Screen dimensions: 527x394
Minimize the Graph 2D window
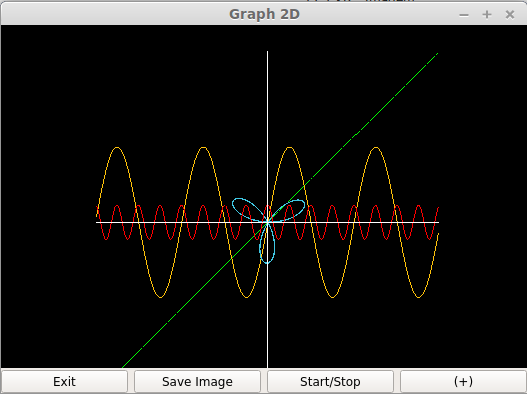[x=464, y=15]
